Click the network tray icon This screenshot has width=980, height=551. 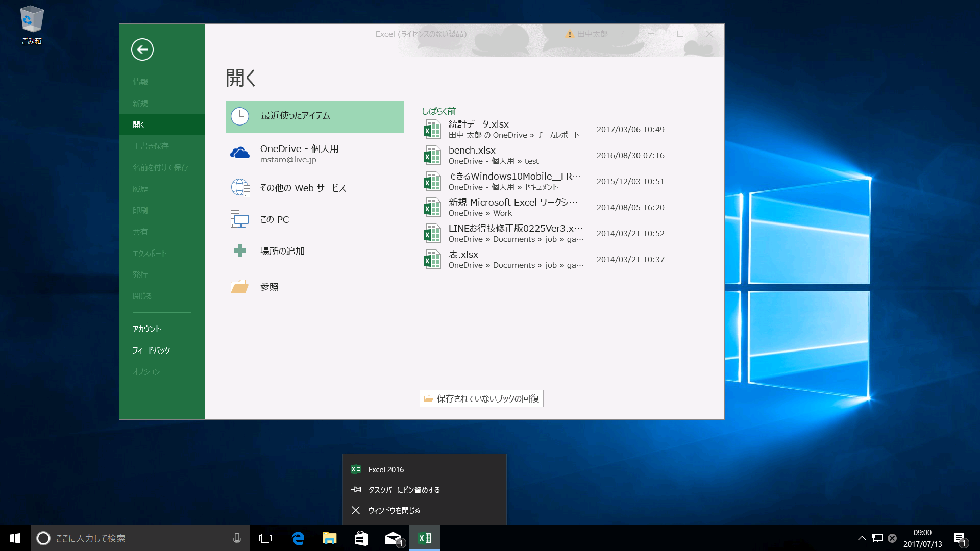coord(877,538)
